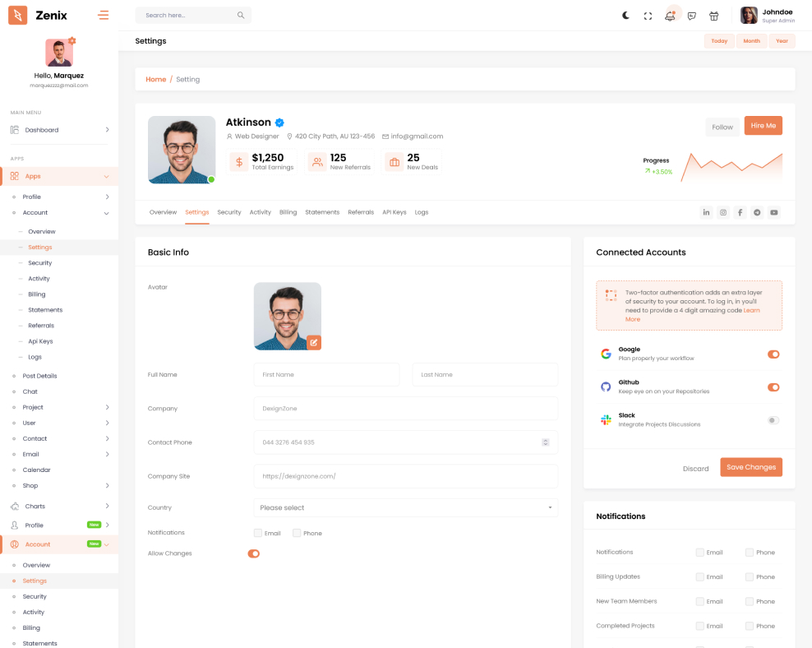Click the hamburger menu icon
Viewport: 812px width, 648px height.
[x=103, y=15]
